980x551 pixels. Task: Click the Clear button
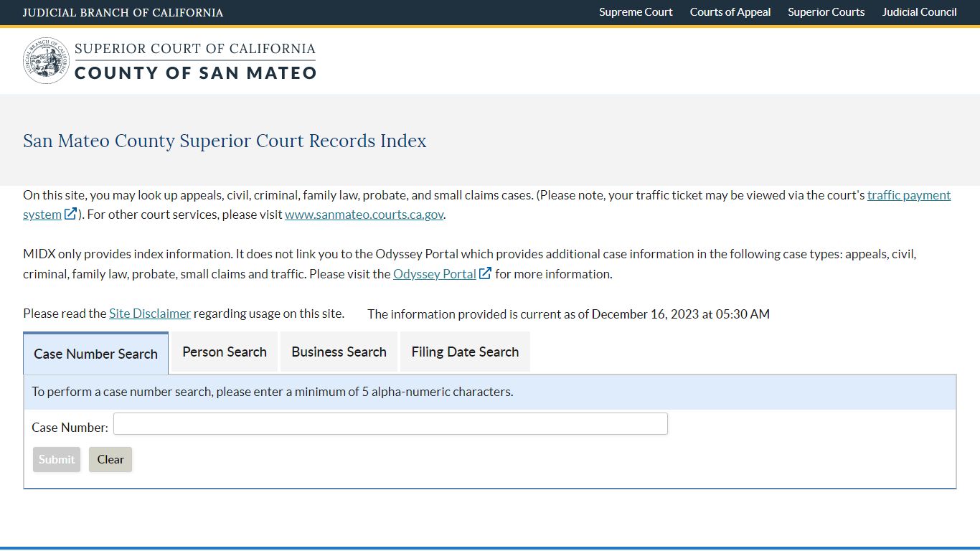pos(110,460)
